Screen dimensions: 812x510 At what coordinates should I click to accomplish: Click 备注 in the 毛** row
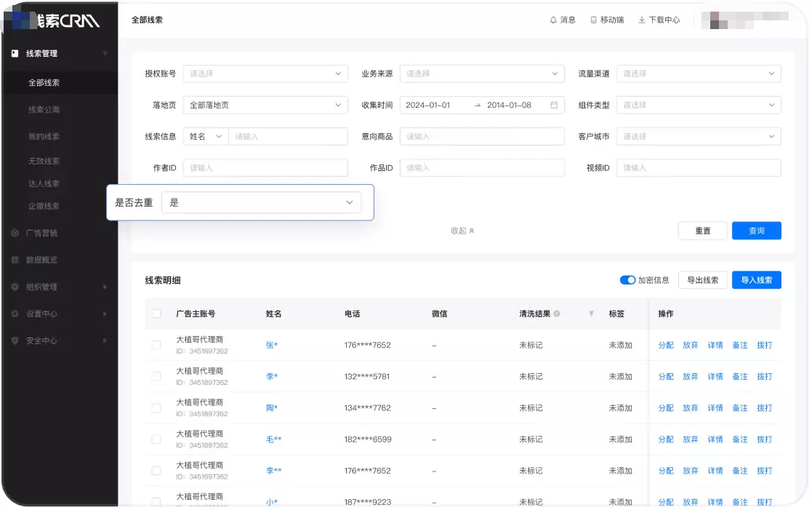[739, 439]
